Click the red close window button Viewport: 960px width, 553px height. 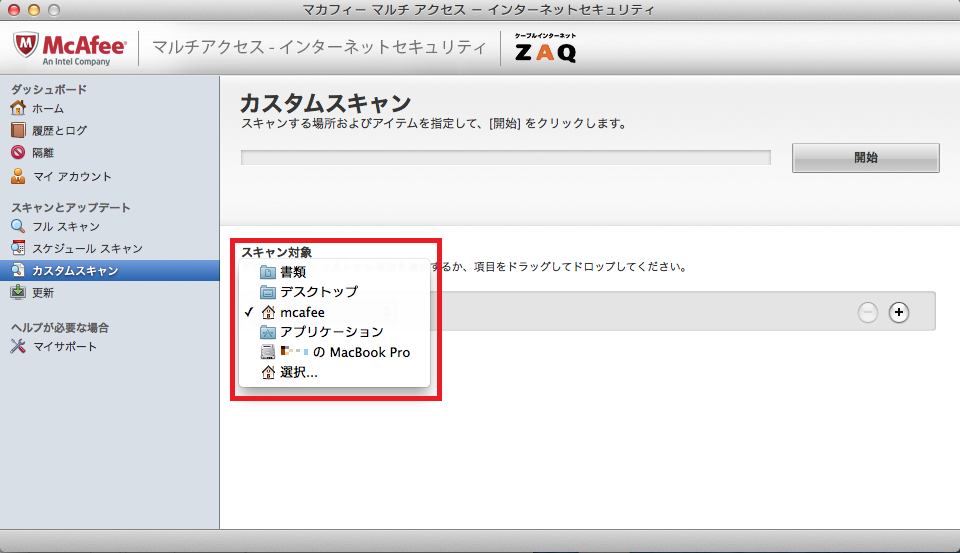click(x=13, y=10)
